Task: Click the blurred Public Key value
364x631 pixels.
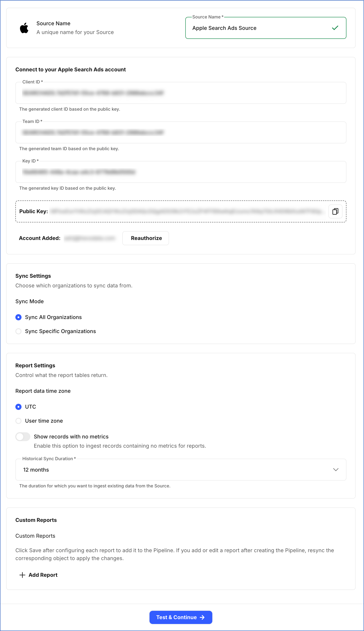Action: tap(187, 211)
